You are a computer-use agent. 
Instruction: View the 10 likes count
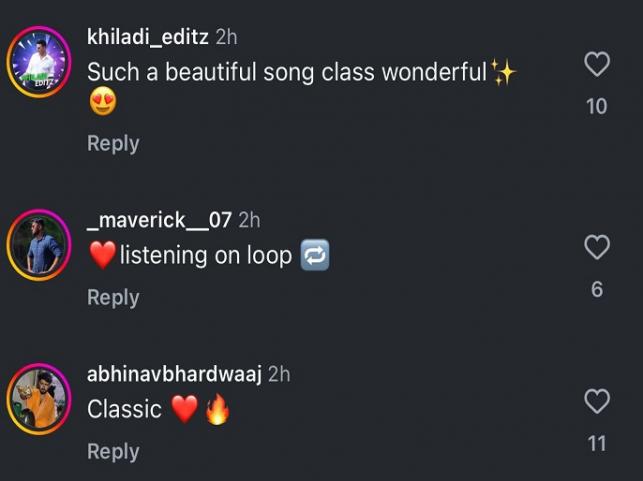point(597,105)
